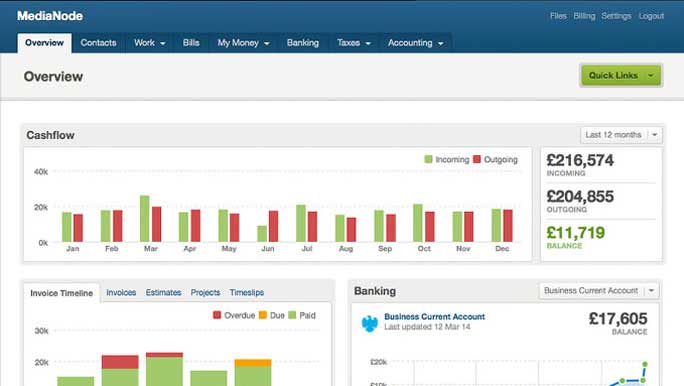The height and width of the screenshot is (386, 684).
Task: Click the MediaNode logo
Action: coord(50,16)
